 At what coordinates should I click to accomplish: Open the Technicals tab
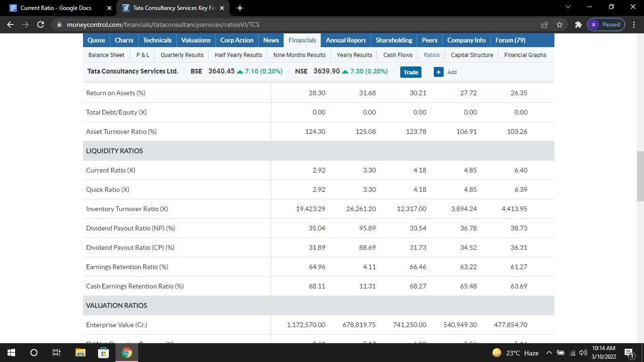point(157,40)
